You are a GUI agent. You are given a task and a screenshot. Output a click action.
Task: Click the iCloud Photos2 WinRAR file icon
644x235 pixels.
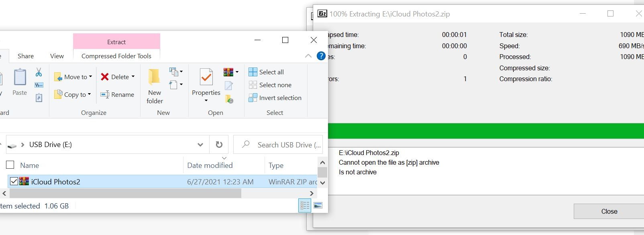tap(24, 181)
